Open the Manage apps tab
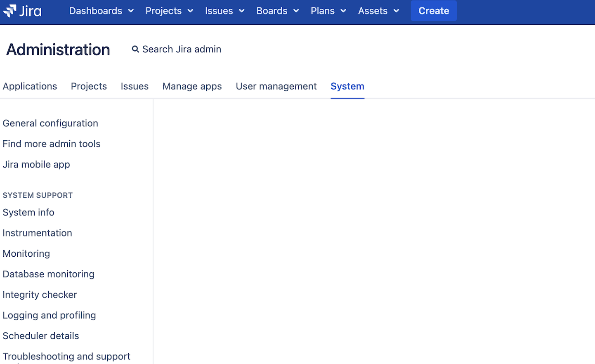The width and height of the screenshot is (595, 364). click(x=192, y=86)
